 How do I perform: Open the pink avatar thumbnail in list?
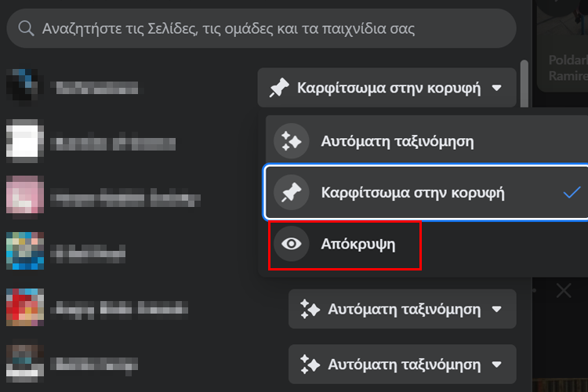click(25, 197)
